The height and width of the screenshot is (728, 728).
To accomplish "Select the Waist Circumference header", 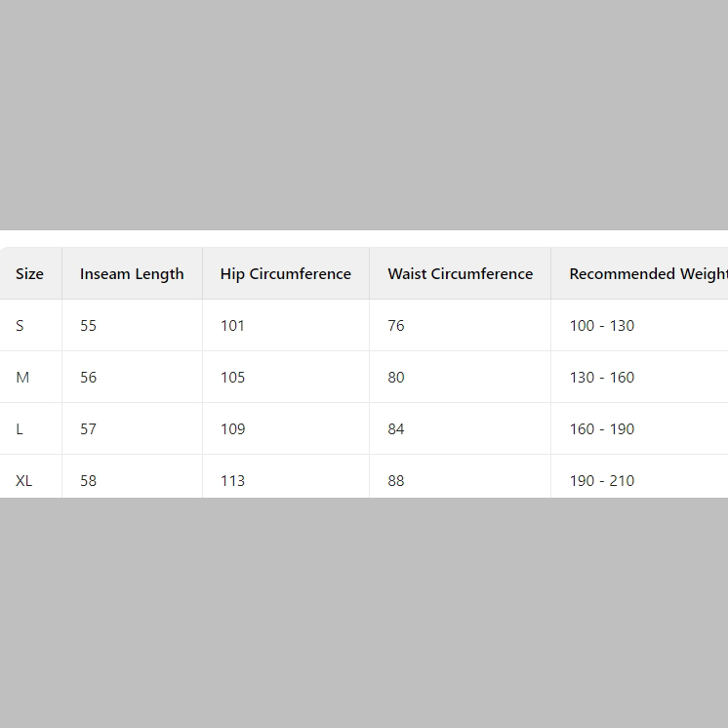I will pos(460,274).
